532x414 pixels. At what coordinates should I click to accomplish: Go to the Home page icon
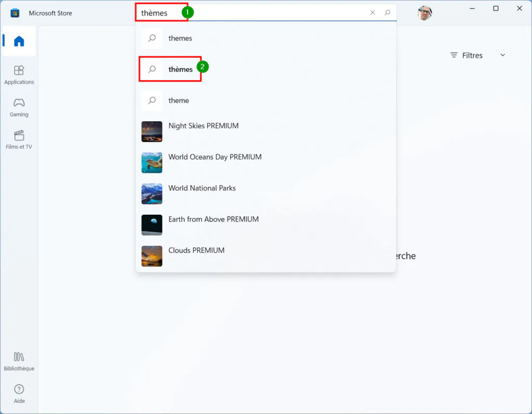pos(19,41)
